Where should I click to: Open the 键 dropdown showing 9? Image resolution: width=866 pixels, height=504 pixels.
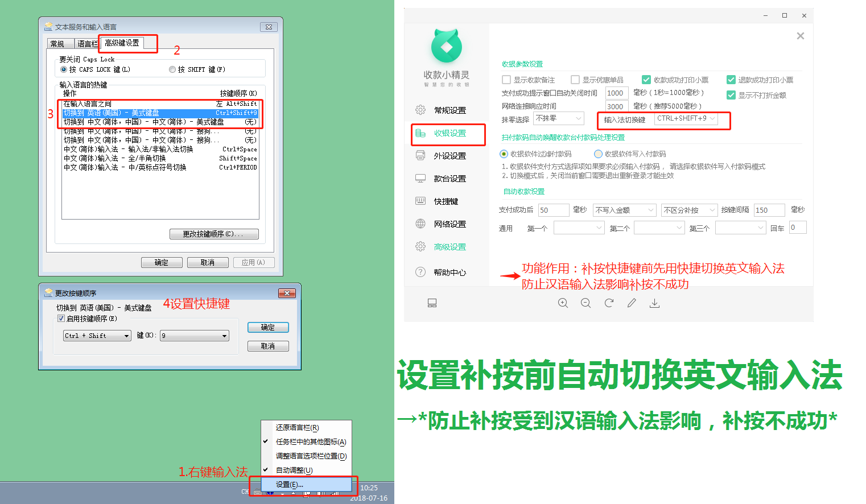pos(195,336)
